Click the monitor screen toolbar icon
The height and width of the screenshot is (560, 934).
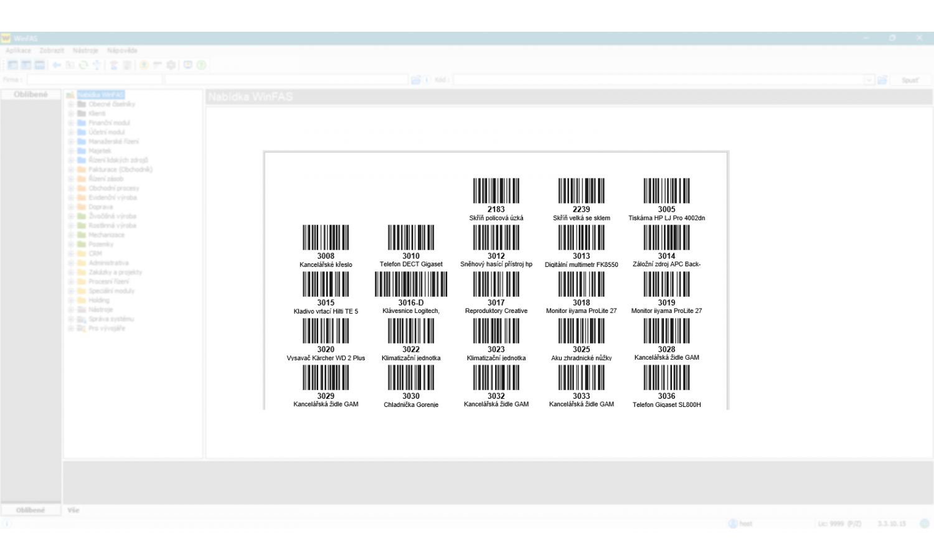point(188,65)
